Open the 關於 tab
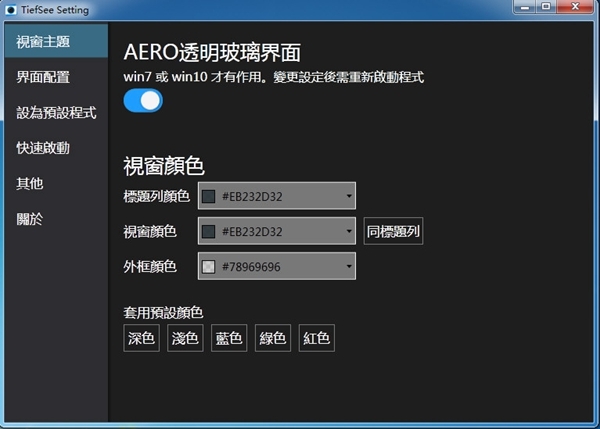Viewport: 600px width, 429px height. 56,219
